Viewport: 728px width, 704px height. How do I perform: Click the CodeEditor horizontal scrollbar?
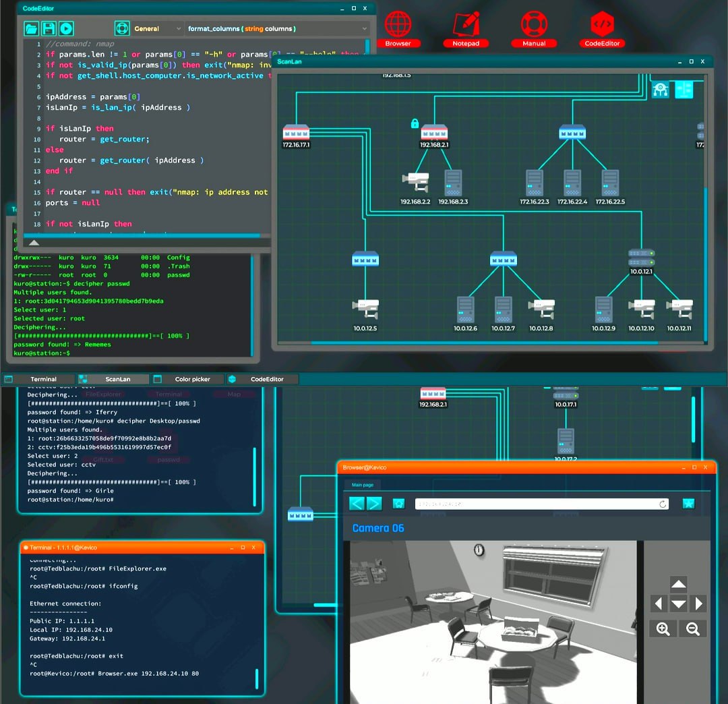click(142, 236)
